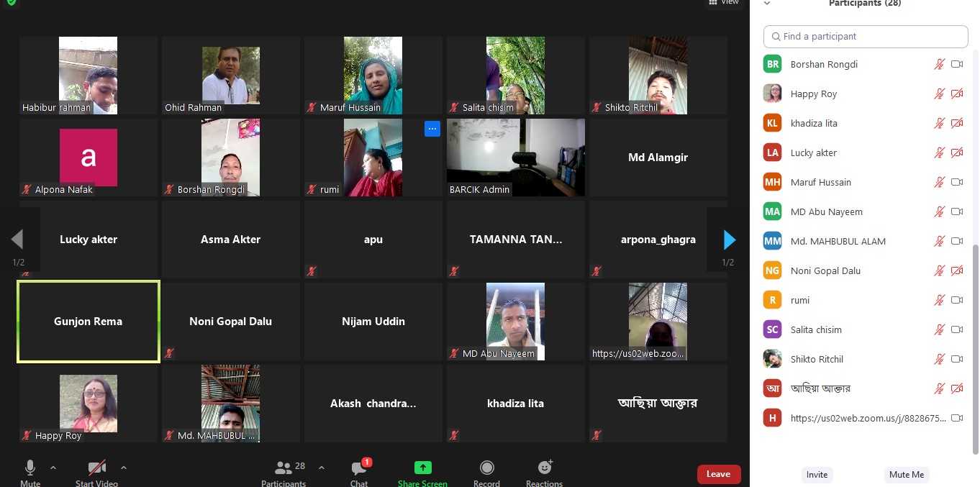The image size is (980, 487).
Task: Click the participants panel vertical scrollbar
Action: (975, 350)
